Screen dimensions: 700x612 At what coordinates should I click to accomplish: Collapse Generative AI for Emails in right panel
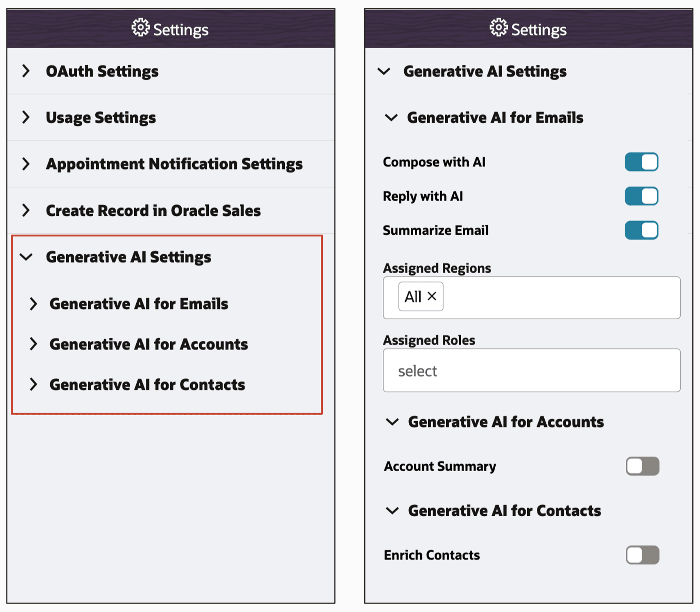pos(391,118)
